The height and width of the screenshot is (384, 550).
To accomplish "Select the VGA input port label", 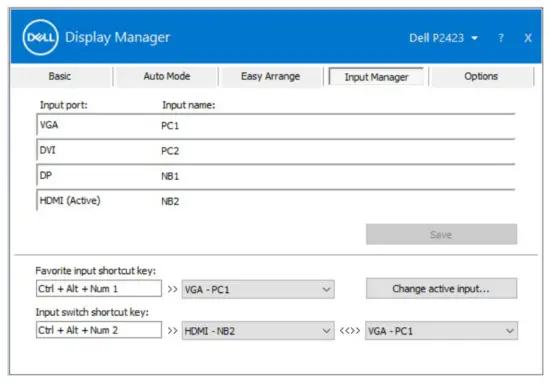I will 49,125.
